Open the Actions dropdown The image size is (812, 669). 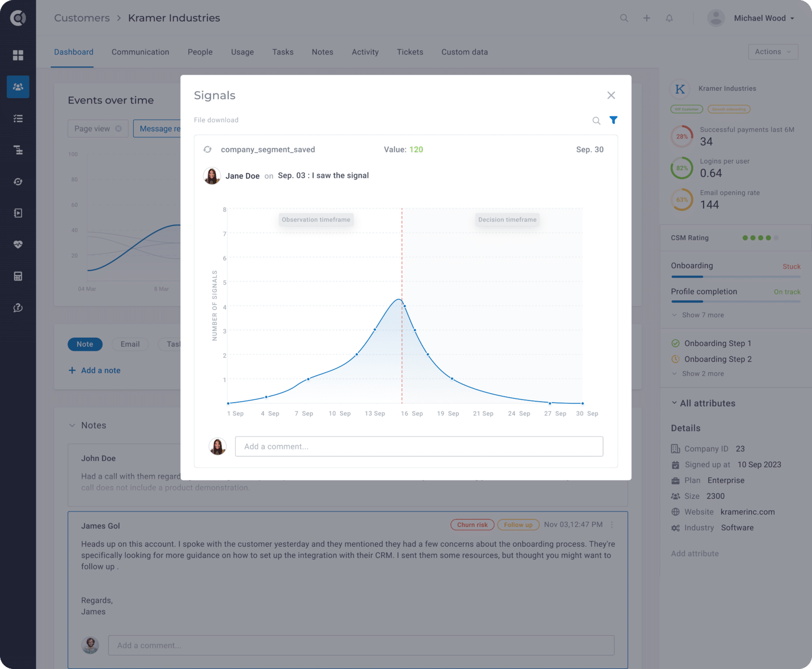pyautogui.click(x=773, y=51)
